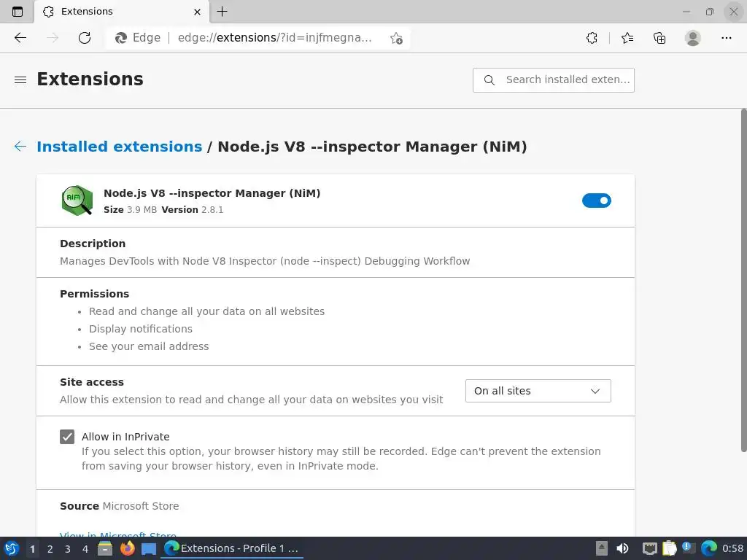
Task: Click the back arrow beside Installed extensions
Action: tap(20, 146)
